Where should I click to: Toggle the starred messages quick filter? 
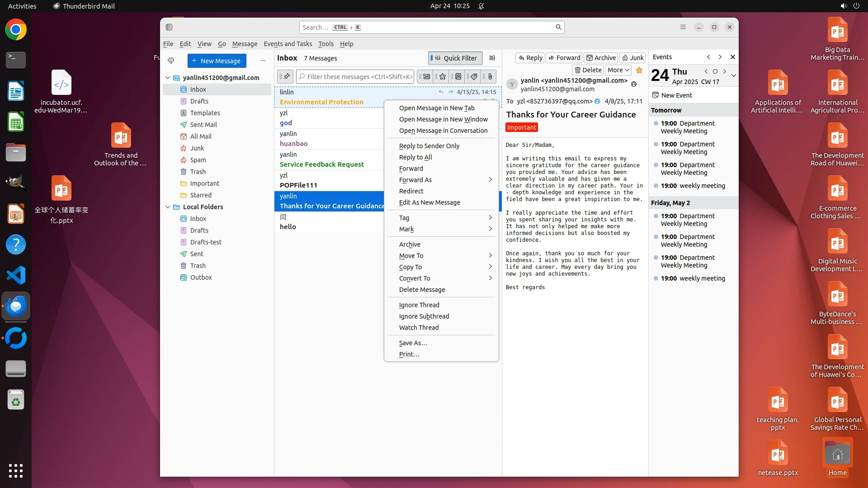coord(443,76)
